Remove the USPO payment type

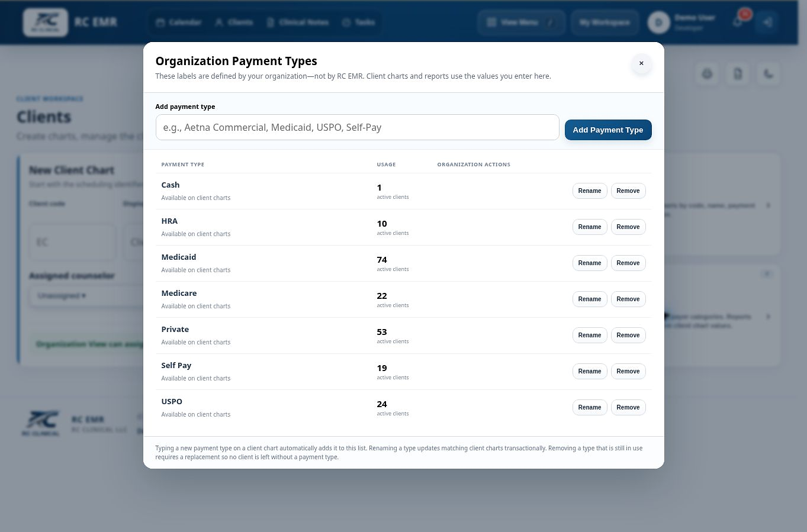[x=628, y=408]
